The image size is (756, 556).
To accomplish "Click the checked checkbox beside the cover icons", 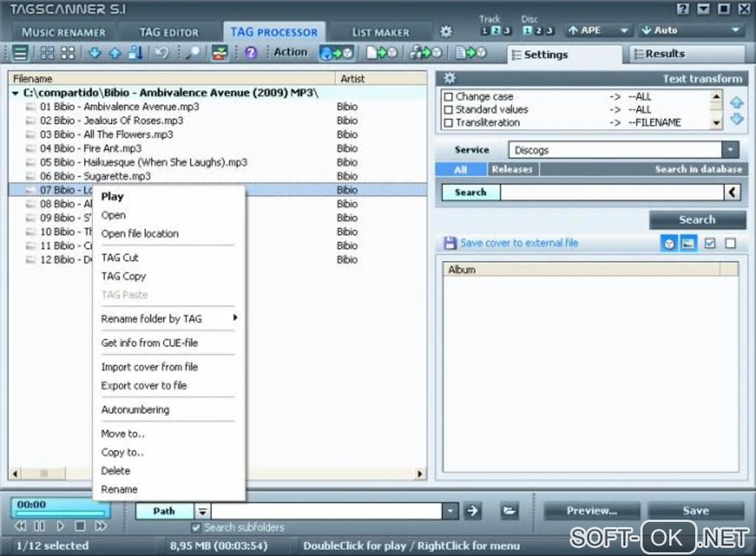I will coord(710,243).
